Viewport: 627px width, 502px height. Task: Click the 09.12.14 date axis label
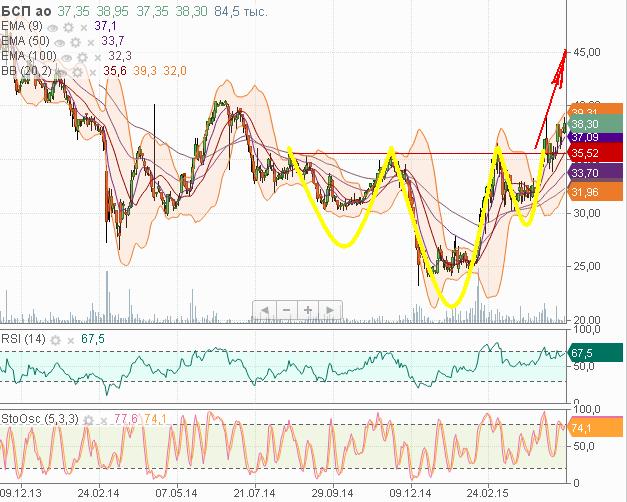click(x=410, y=493)
